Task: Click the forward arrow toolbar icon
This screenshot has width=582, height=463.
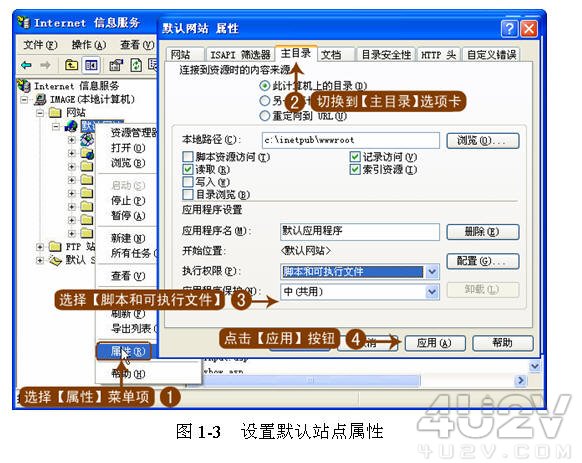Action: pos(45,65)
